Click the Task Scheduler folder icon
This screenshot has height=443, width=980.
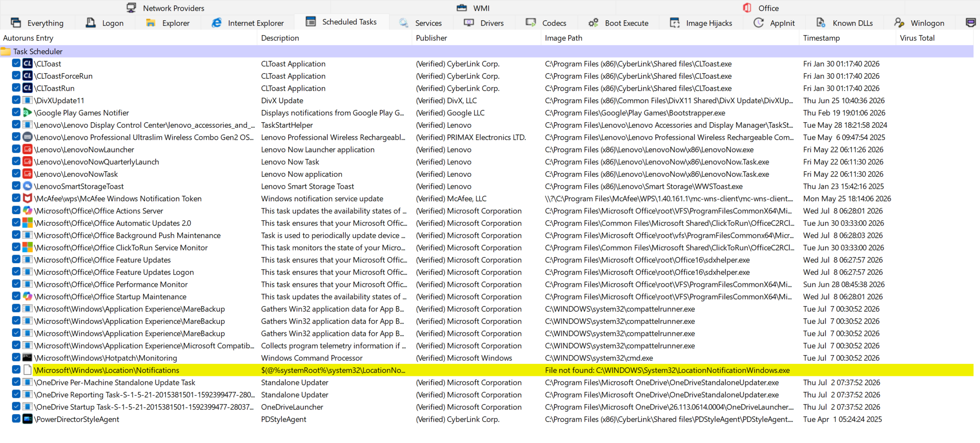6,52
